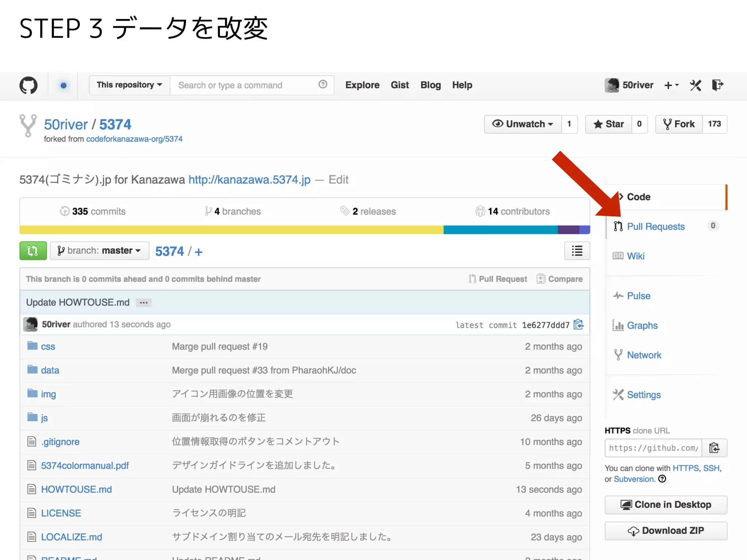Image resolution: width=747 pixels, height=560 pixels.
Task: Star this repository
Action: click(x=608, y=124)
